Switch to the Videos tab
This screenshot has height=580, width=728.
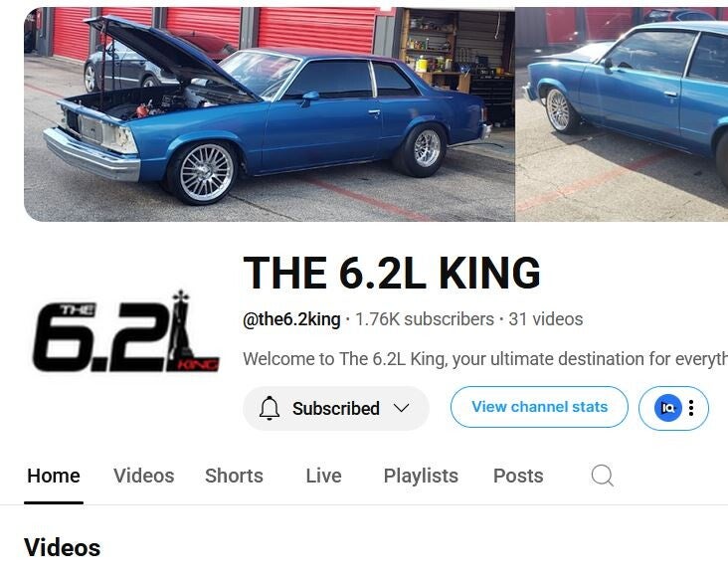click(144, 476)
